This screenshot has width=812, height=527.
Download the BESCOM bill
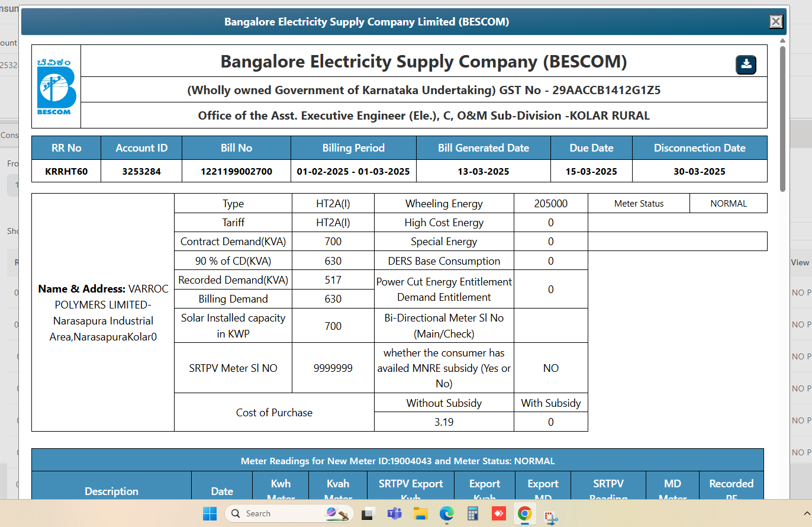[746, 65]
